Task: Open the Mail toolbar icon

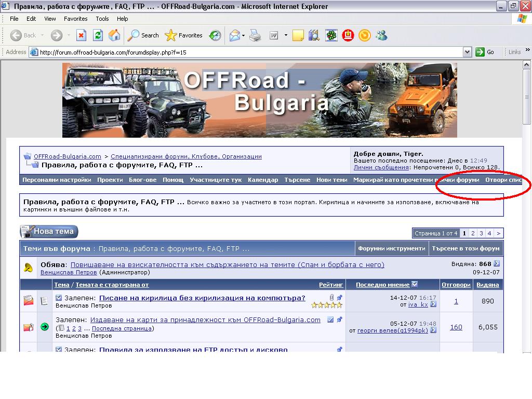Action: [x=234, y=35]
